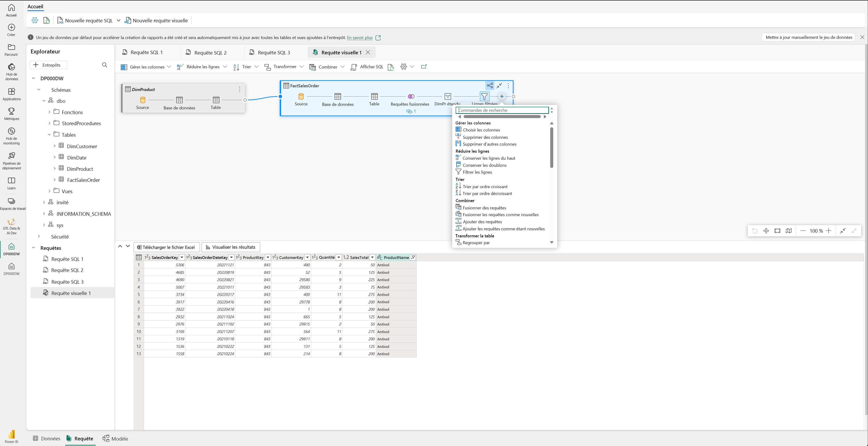This screenshot has width=868, height=446.
Task: Expand the Fonctions folder
Action: [x=49, y=112]
